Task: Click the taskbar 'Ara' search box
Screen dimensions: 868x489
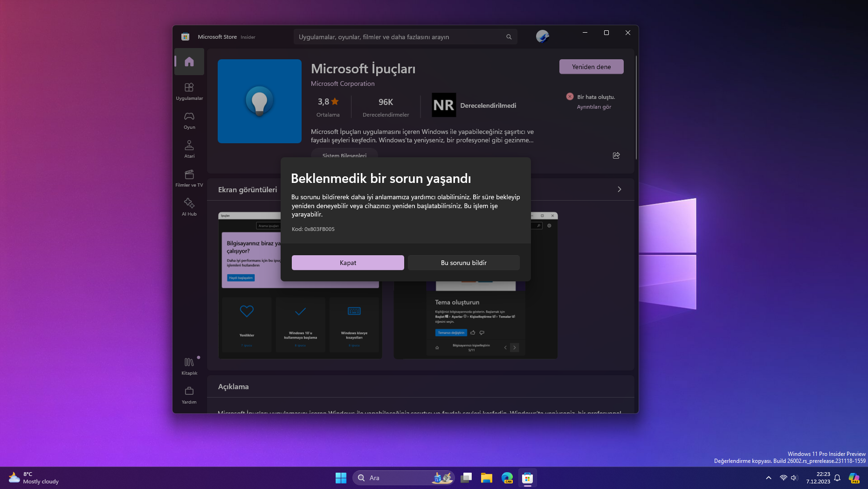Action: [x=404, y=478]
